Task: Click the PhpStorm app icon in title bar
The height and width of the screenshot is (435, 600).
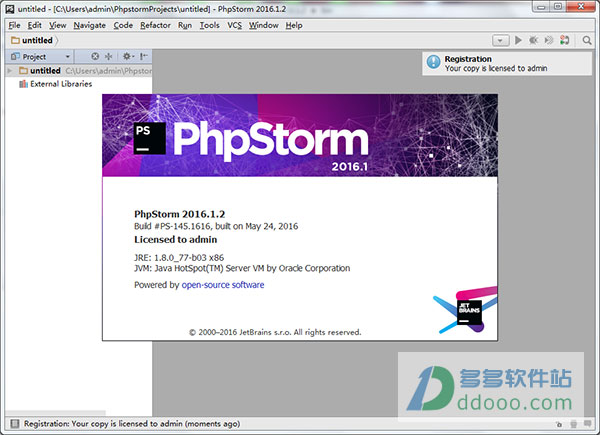Action: [10, 9]
